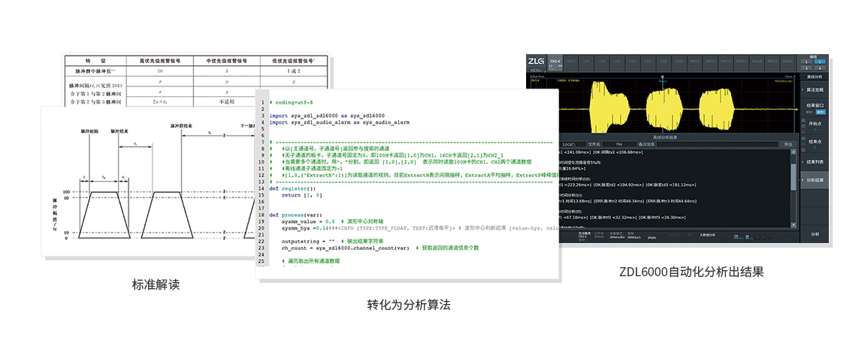Click result text '[OK:间隔ts2 <206.68ms>]'
Image resolution: width=868 pixels, height=352 pixels.
click(618, 152)
